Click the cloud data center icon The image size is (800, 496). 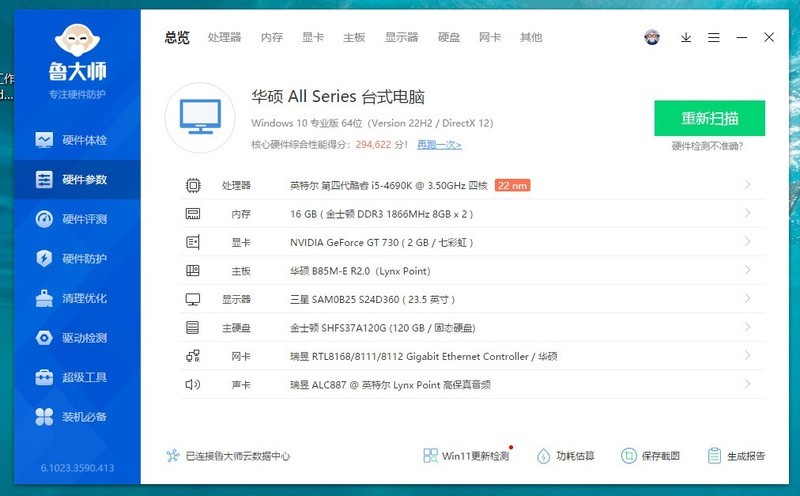[x=173, y=456]
